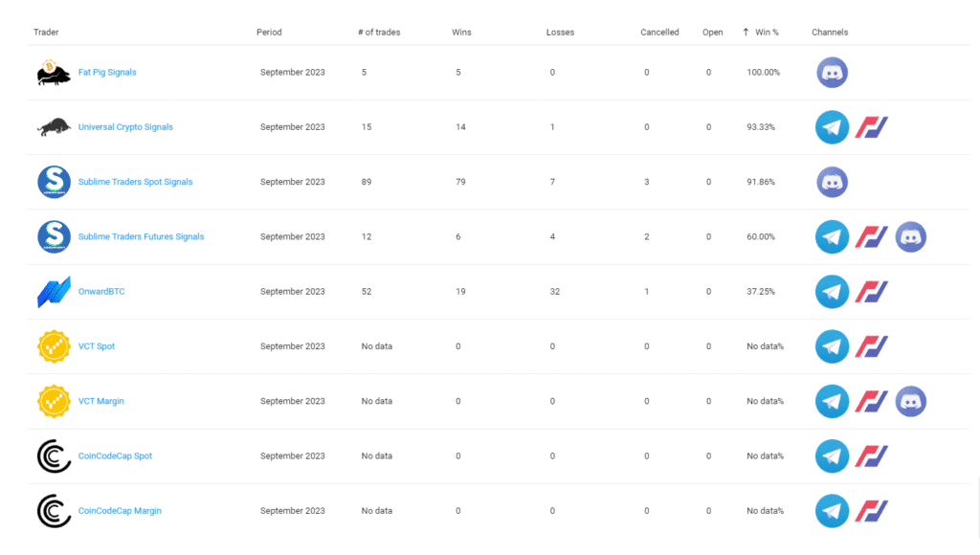Image resolution: width=980 pixels, height=555 pixels.
Task: Select the 91.86% win rate cell
Action: click(x=761, y=182)
